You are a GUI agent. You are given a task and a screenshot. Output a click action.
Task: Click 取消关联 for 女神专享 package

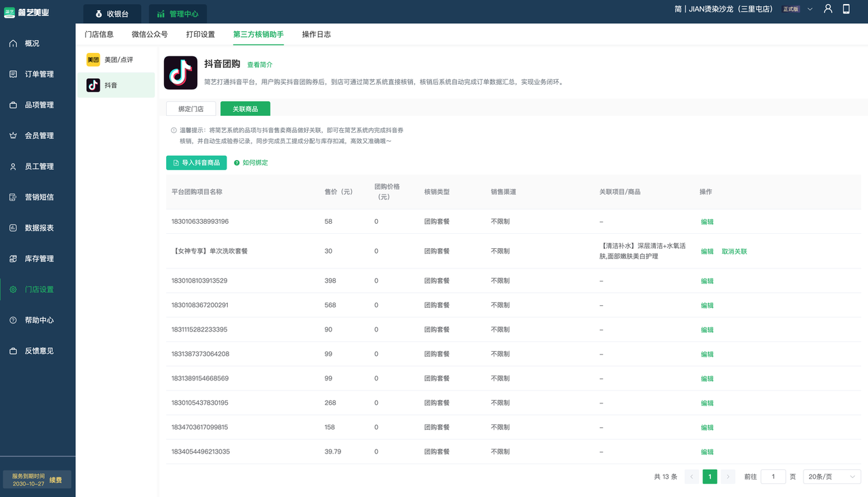(x=734, y=252)
